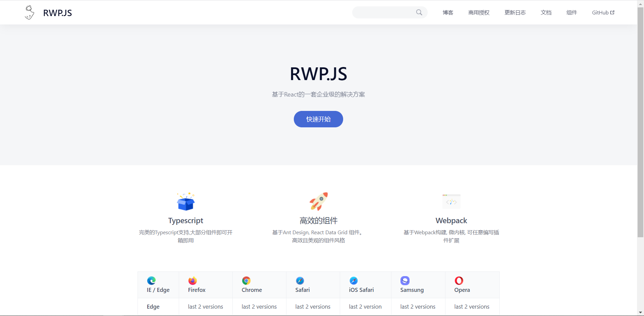644x316 pixels.
Task: Click the search magnifier icon
Action: coord(419,12)
